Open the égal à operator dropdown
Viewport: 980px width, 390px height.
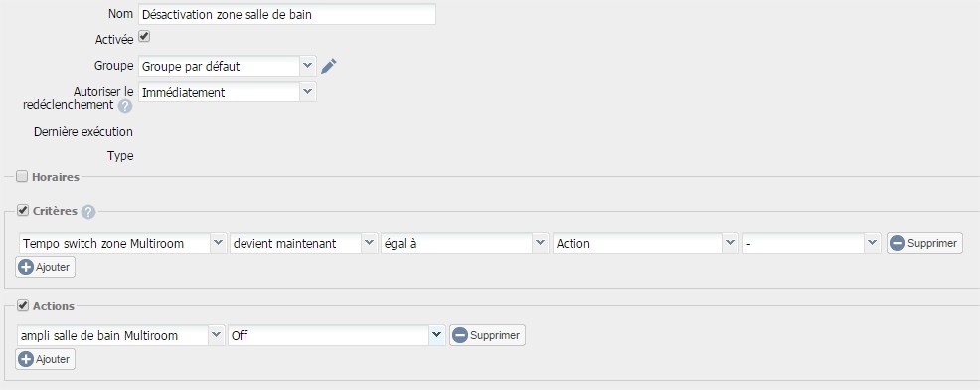pyautogui.click(x=465, y=244)
